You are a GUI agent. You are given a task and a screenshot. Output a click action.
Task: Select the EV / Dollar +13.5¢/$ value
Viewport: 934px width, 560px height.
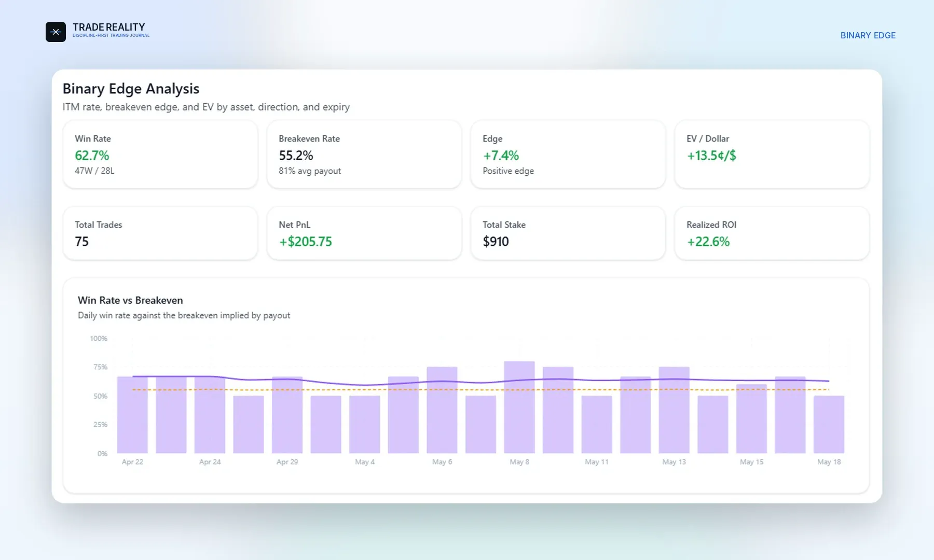711,156
